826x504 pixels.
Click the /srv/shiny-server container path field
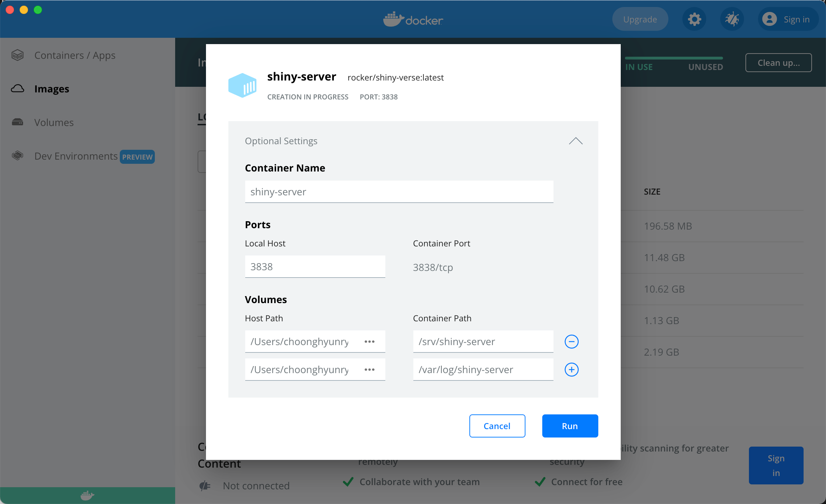[x=483, y=342]
